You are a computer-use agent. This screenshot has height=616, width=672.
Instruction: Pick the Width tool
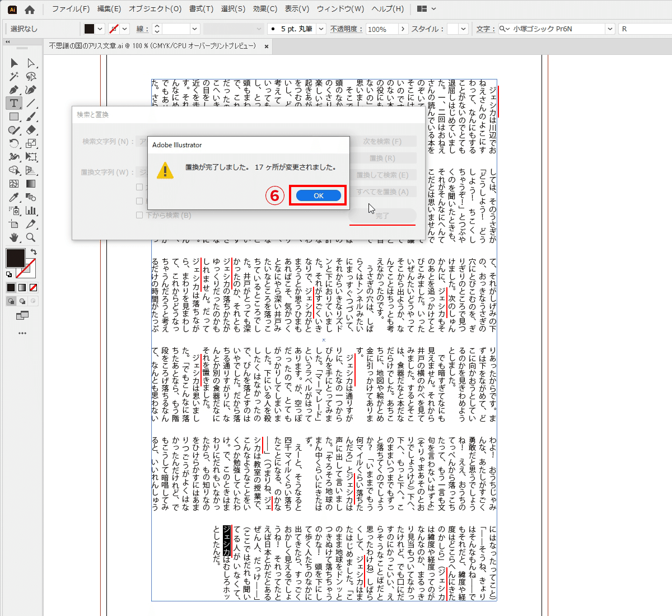pyautogui.click(x=14, y=157)
